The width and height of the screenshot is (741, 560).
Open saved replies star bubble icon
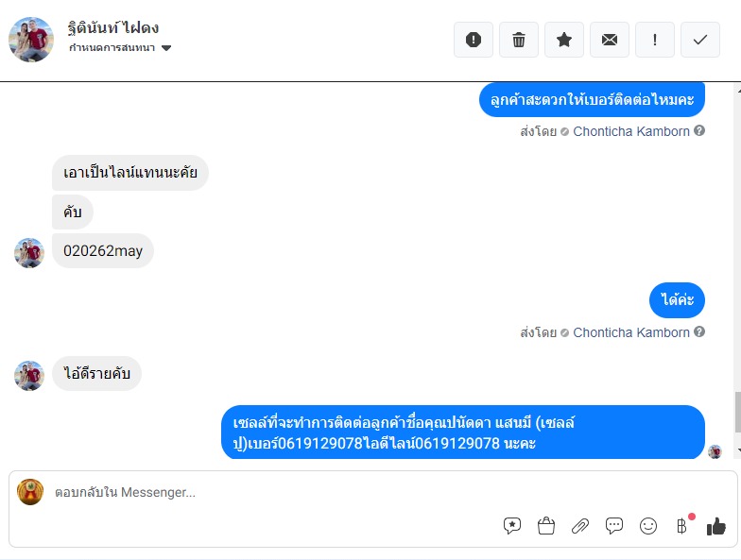(512, 525)
